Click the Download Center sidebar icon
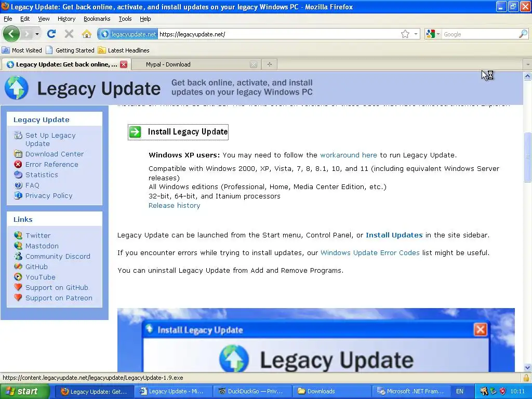 pyautogui.click(x=18, y=154)
